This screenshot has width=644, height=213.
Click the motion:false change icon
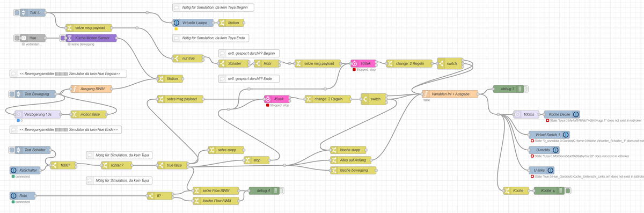point(74,114)
